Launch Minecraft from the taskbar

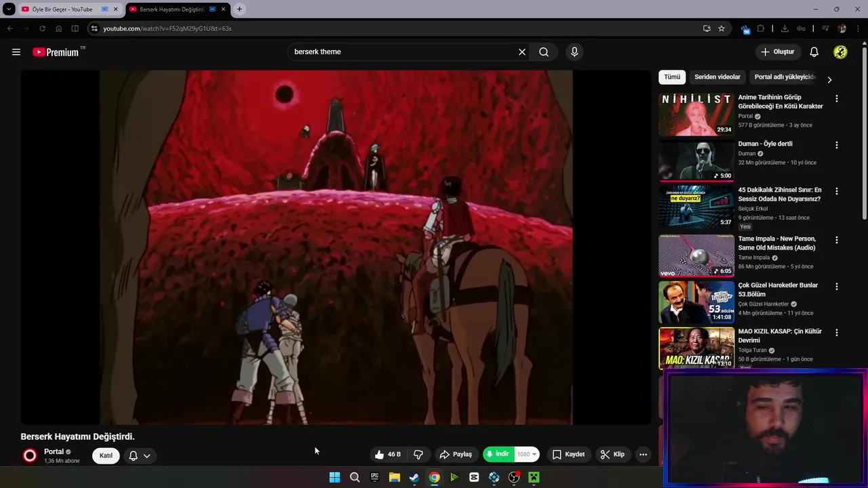(534, 477)
